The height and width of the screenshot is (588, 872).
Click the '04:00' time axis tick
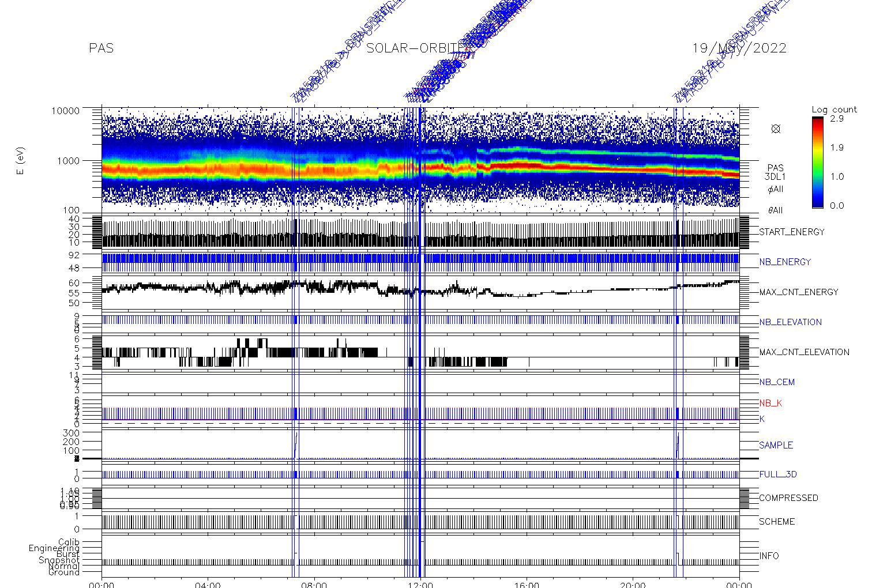208,585
